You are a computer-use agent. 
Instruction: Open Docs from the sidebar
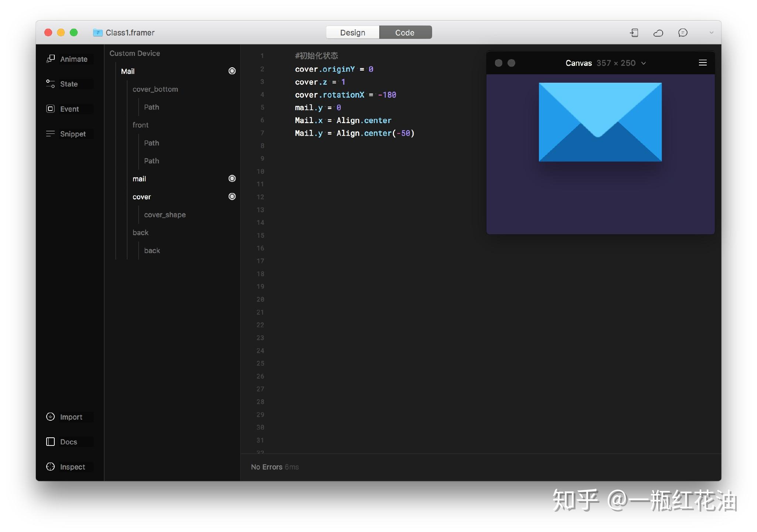point(51,442)
